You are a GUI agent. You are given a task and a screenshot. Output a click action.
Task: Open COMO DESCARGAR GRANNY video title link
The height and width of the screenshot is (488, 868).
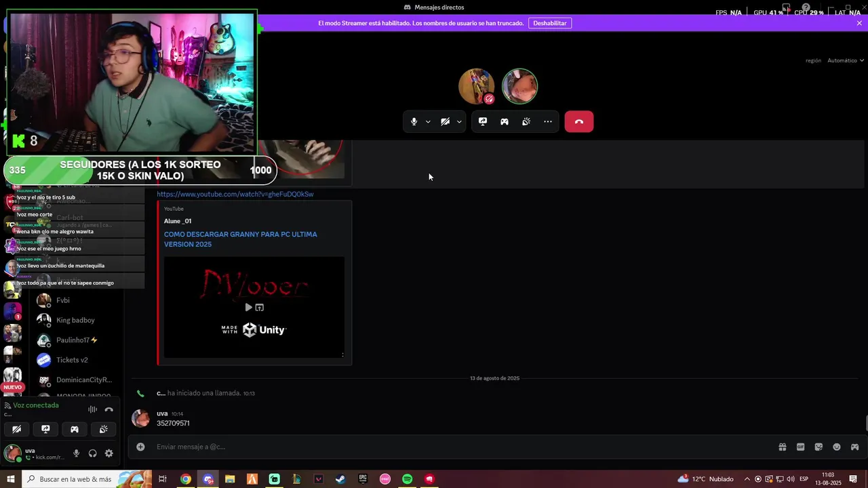(241, 239)
